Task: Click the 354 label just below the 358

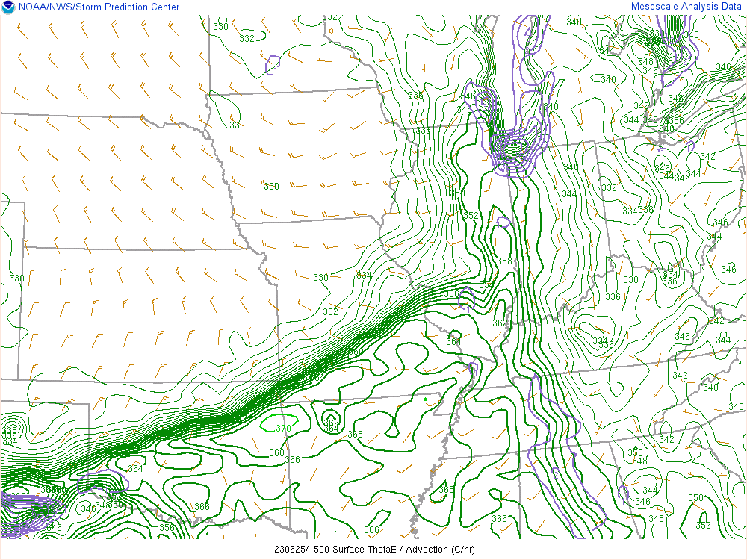Action: tap(486, 285)
